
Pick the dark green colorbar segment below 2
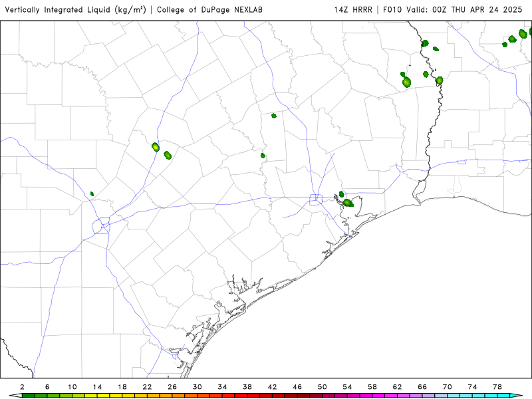(x=28, y=396)
